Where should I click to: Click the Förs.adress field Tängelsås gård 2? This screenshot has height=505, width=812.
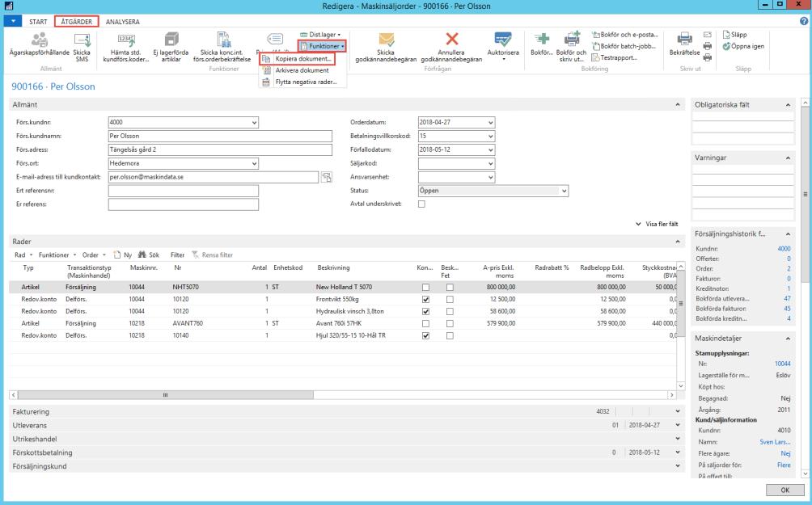pyautogui.click(x=220, y=150)
